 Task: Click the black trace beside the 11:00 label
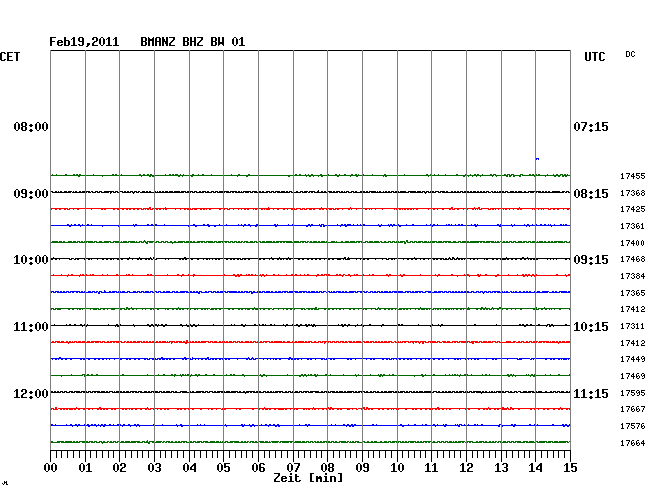[310, 325]
